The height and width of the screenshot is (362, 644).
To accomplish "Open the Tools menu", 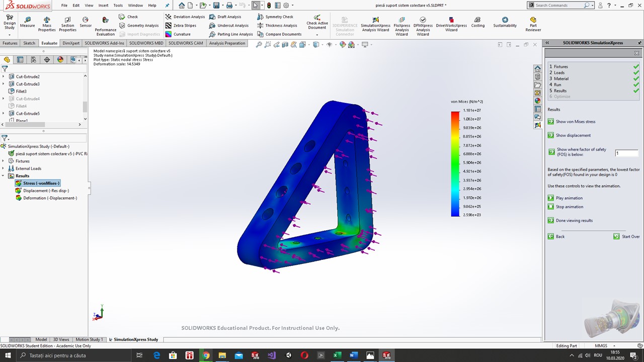I will tap(118, 6).
